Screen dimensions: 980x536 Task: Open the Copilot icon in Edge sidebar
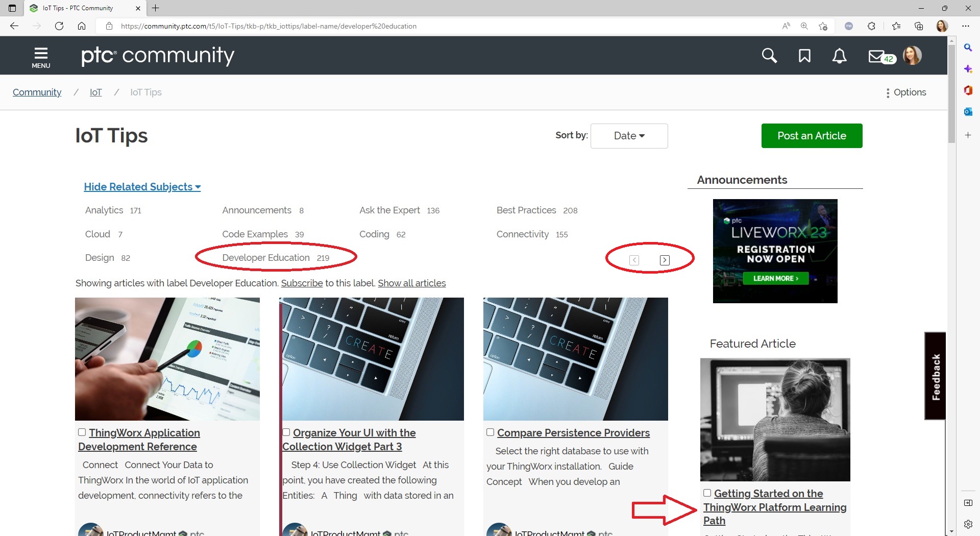tap(968, 69)
